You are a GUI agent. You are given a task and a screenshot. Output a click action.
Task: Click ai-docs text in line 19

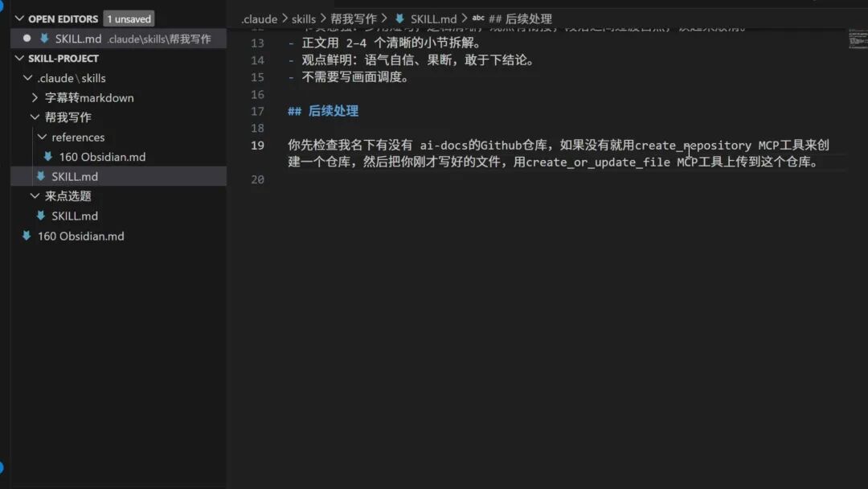click(x=444, y=145)
